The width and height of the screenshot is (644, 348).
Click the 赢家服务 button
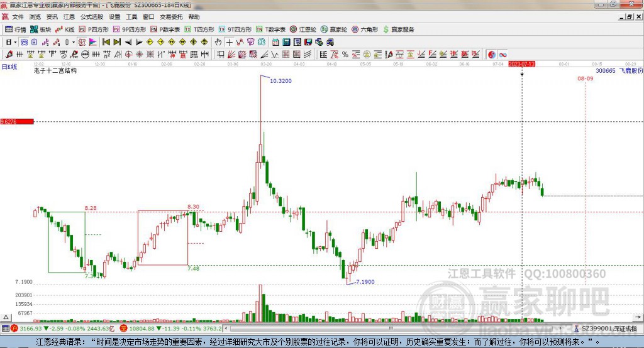pyautogui.click(x=398, y=30)
